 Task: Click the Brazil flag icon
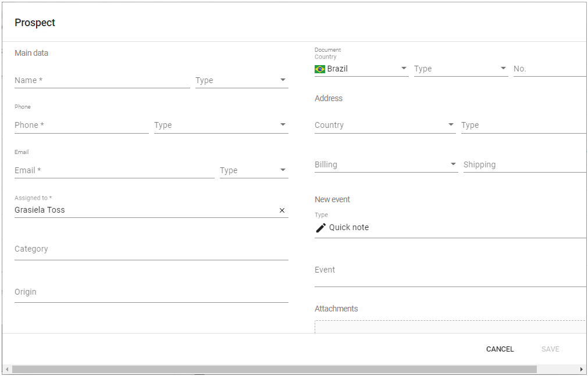pos(320,69)
